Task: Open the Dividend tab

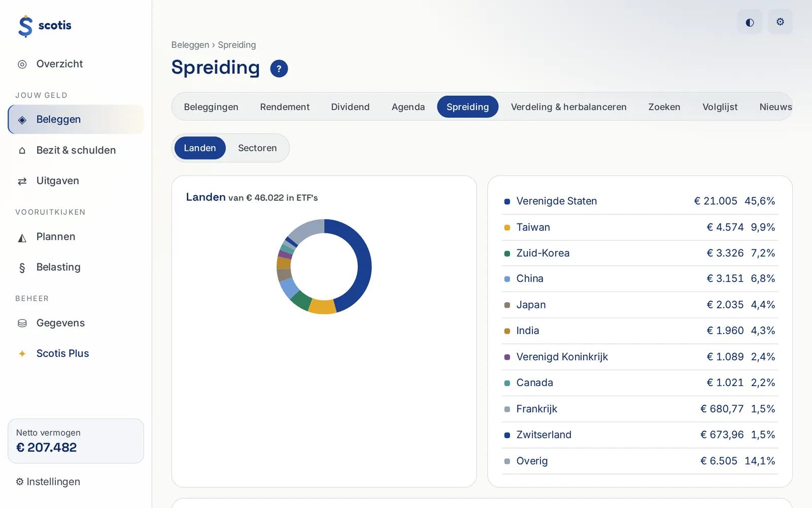Action: pyautogui.click(x=350, y=107)
